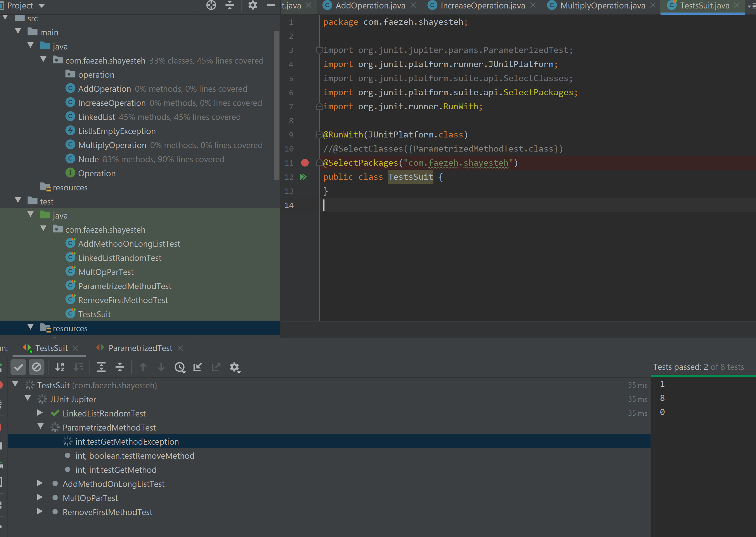Switch to the ParametrizedTest run tab
Viewport: 756px width, 537px height.
tap(140, 348)
